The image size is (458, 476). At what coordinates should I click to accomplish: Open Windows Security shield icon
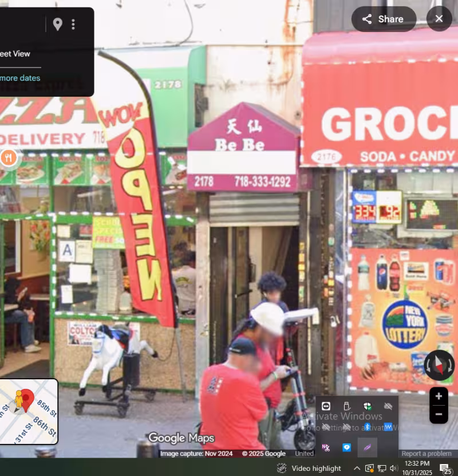[367, 406]
